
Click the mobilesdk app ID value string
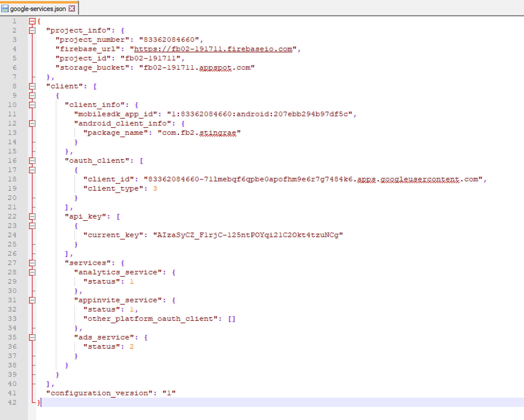[259, 114]
